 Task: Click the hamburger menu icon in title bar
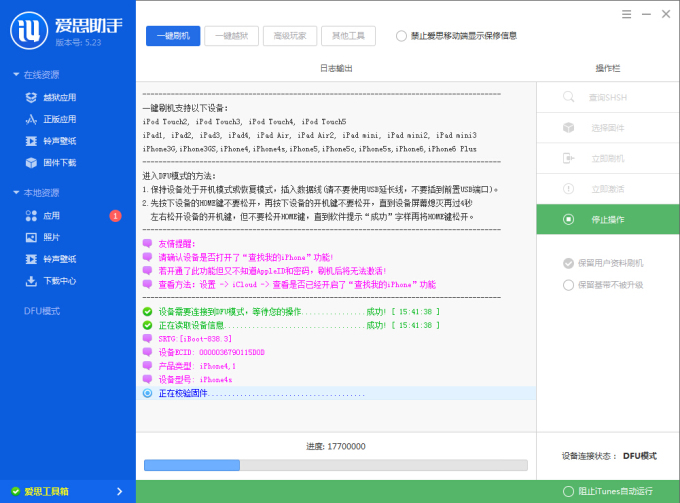click(x=627, y=14)
